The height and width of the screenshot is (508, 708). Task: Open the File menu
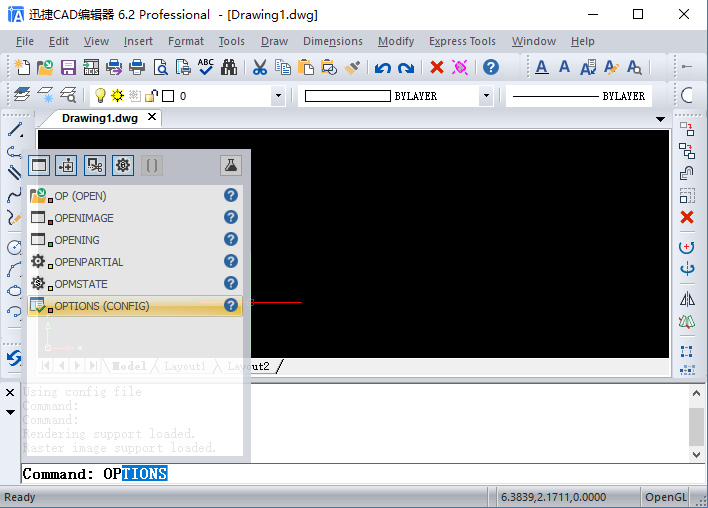tap(24, 41)
